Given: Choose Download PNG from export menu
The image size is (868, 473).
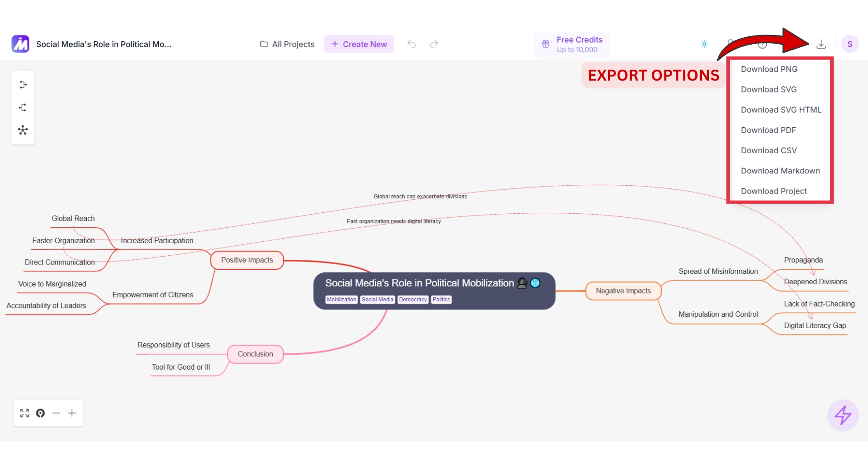Looking at the screenshot, I should pos(769,69).
